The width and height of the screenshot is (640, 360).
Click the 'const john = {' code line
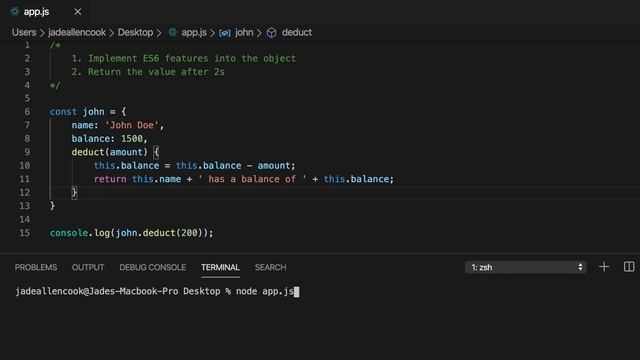coord(88,112)
